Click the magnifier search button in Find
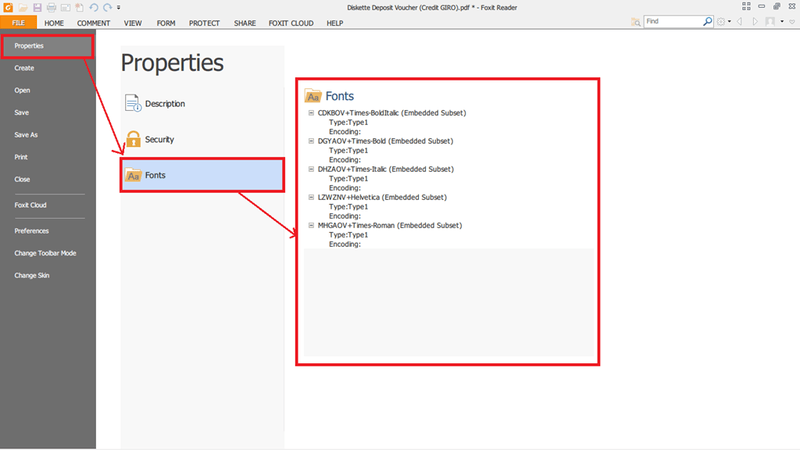This screenshot has width=800, height=450. coord(708,21)
